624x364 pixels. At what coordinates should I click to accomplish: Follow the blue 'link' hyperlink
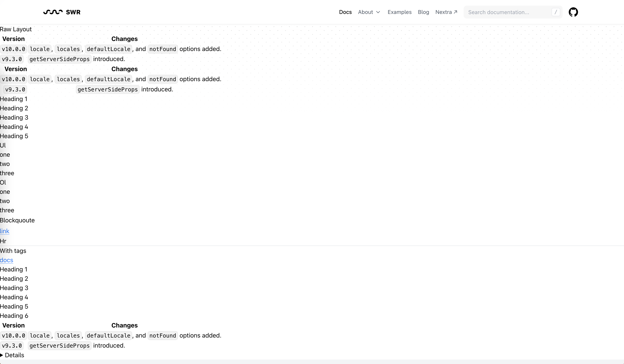pos(4,231)
